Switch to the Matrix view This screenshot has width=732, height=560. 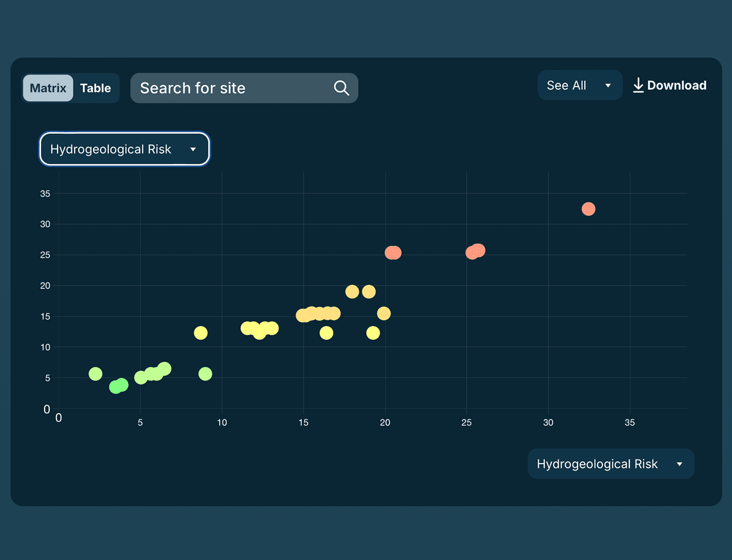(48, 88)
